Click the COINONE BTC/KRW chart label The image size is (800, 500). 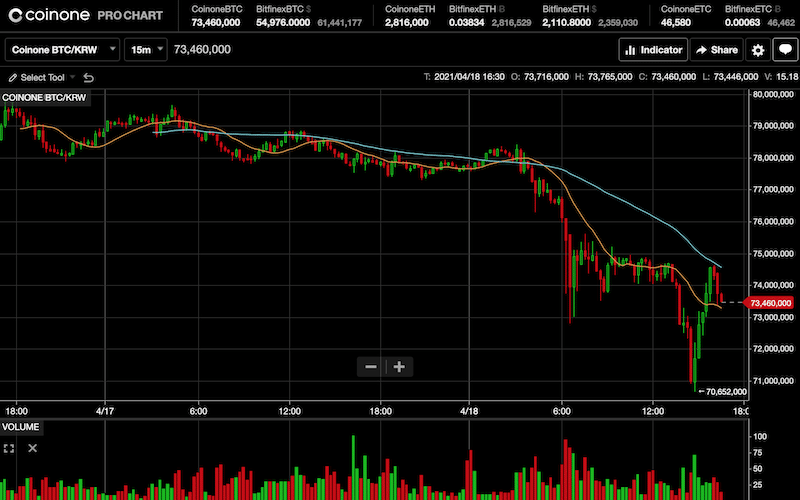click(x=44, y=97)
